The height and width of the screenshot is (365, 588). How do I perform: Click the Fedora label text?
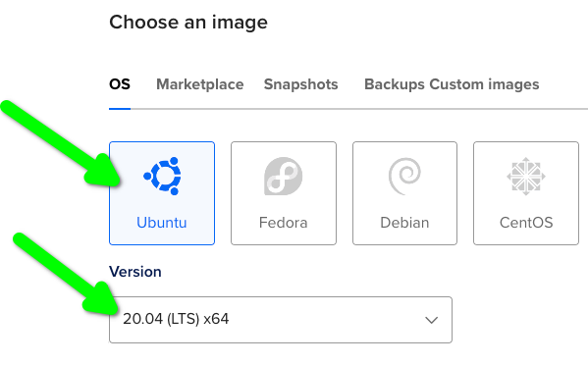tap(283, 223)
